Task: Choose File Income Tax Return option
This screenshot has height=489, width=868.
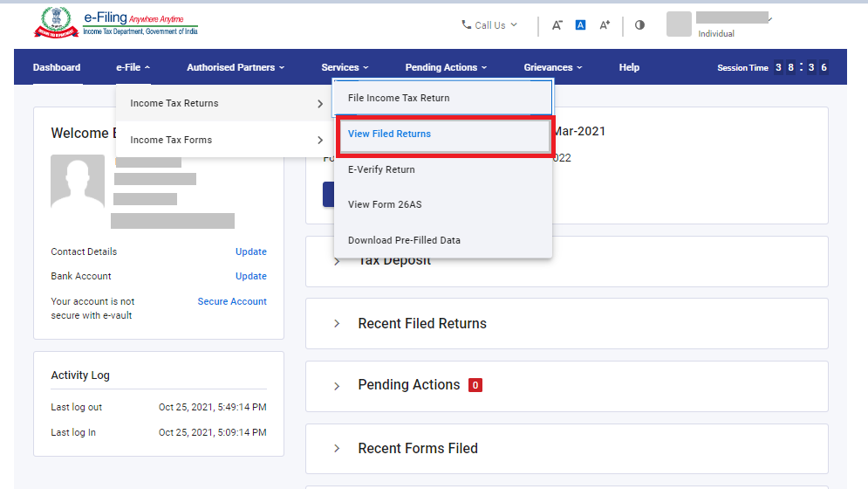Action: (398, 98)
